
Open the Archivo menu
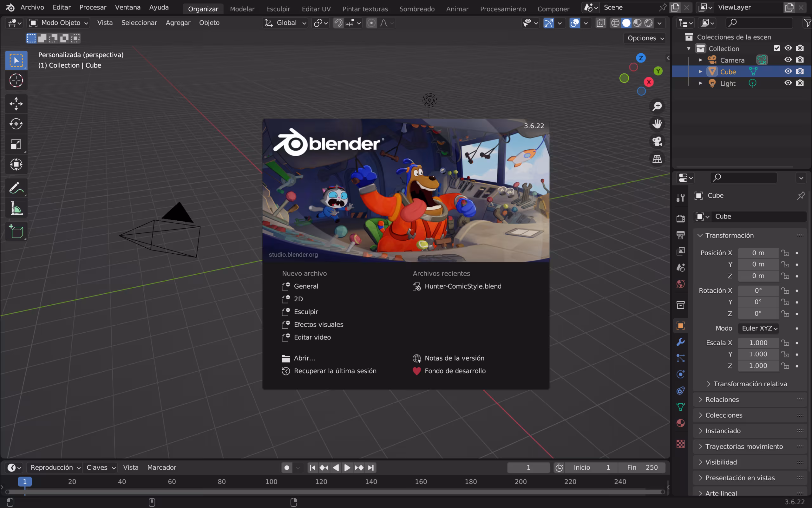32,7
